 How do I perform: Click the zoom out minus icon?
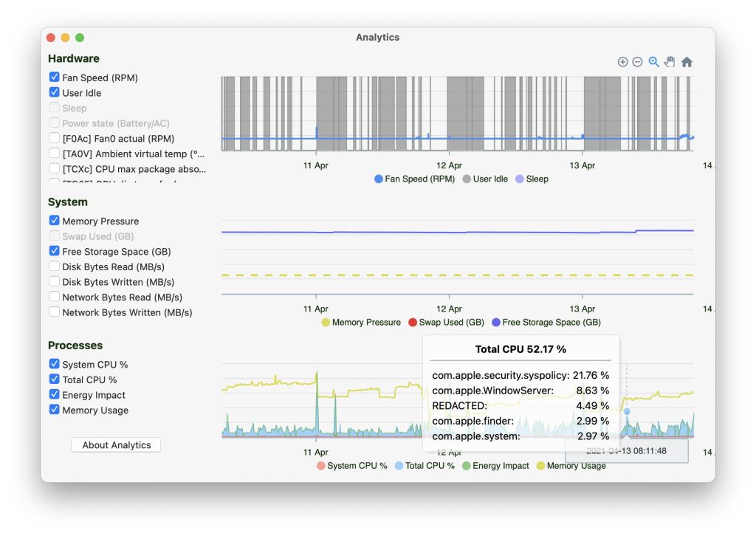(x=637, y=62)
